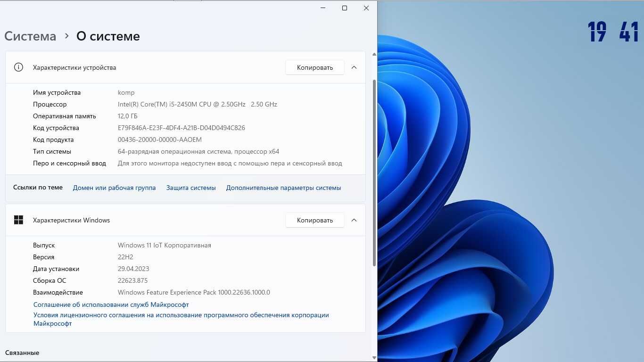This screenshot has height=362, width=644.
Task: Open Дополнительные параметры системы link
Action: 283,188
